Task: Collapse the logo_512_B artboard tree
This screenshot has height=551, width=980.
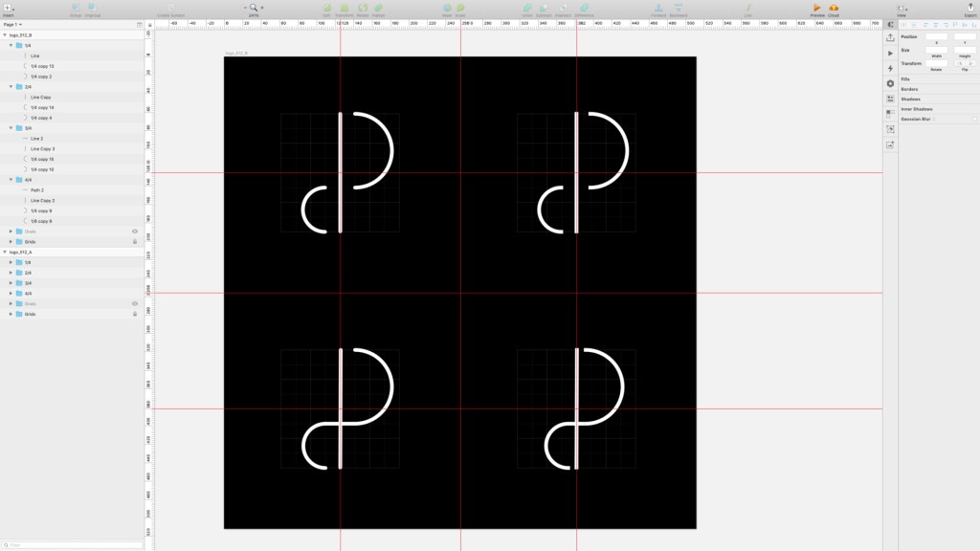Action: pos(5,35)
